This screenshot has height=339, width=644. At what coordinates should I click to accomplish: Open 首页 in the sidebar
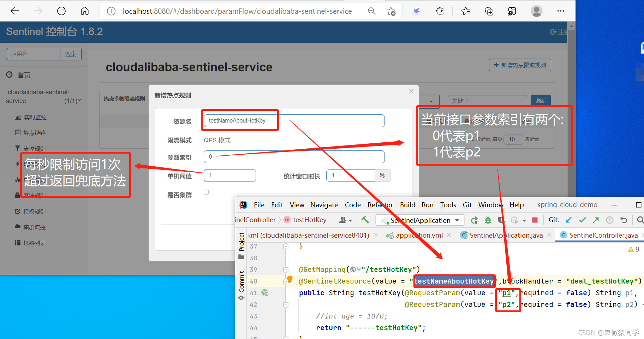pos(24,75)
